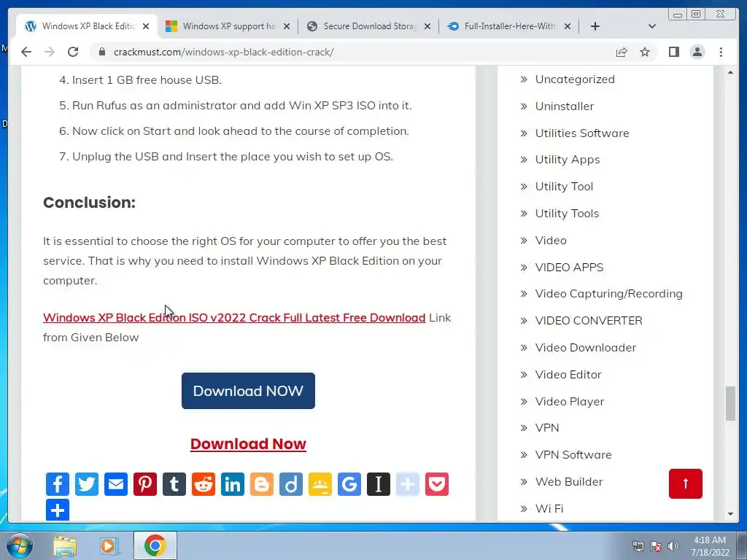Open the Chrome profile avatar menu
The width and height of the screenshot is (747, 560).
click(697, 52)
